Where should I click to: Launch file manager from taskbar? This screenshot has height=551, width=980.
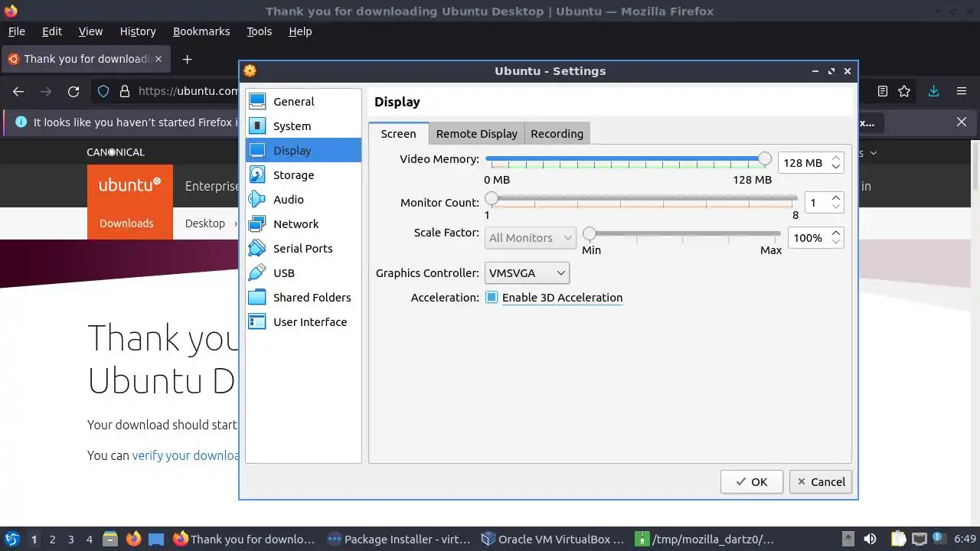click(x=110, y=539)
